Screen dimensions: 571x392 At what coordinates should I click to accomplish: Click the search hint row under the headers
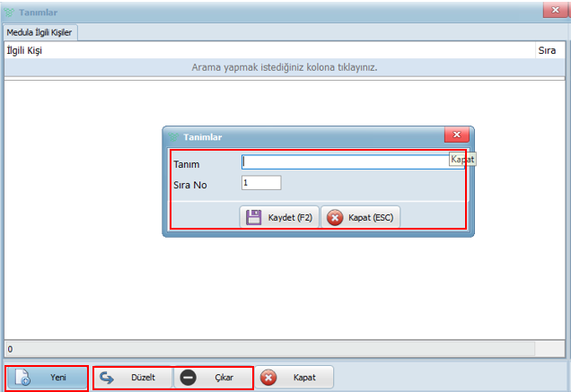pyautogui.click(x=285, y=67)
